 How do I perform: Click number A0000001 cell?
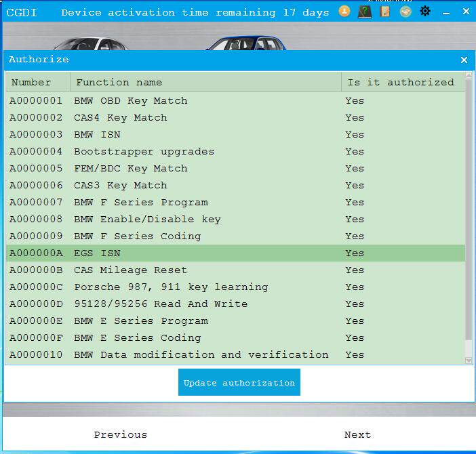pyautogui.click(x=36, y=101)
